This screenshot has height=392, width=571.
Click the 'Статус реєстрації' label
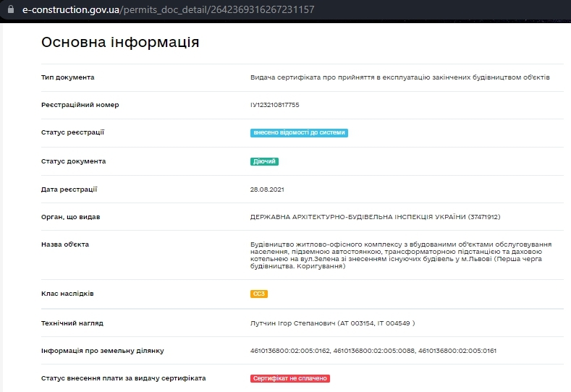72,132
